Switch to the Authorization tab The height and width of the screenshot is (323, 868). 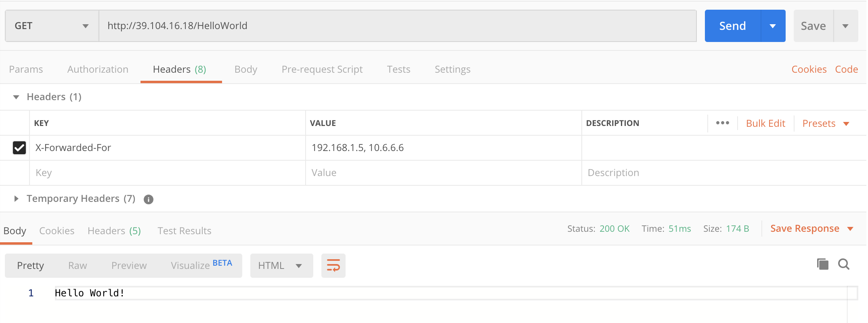pos(98,69)
